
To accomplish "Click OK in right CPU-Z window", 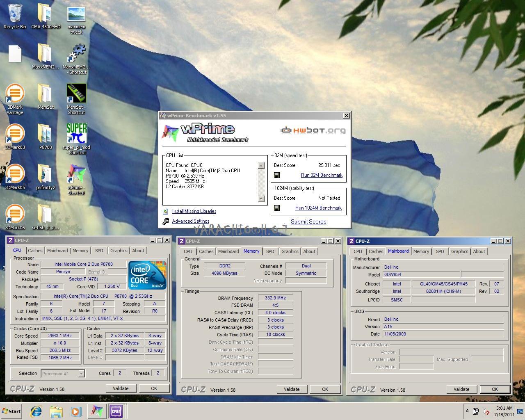I will point(495,389).
